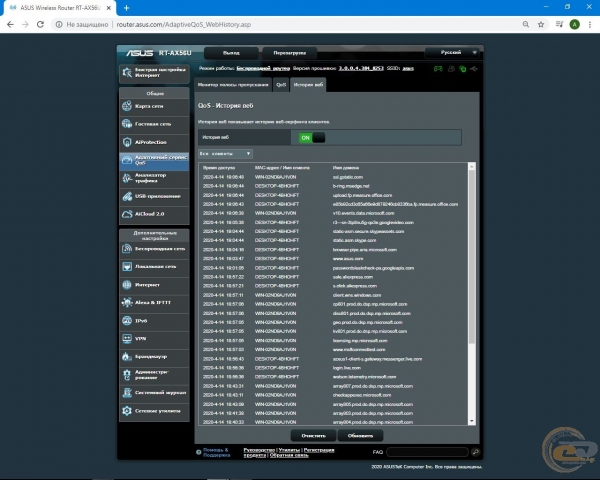Open the Беспроводной роутер mode link
This screenshot has width=600, height=480.
coord(263,69)
